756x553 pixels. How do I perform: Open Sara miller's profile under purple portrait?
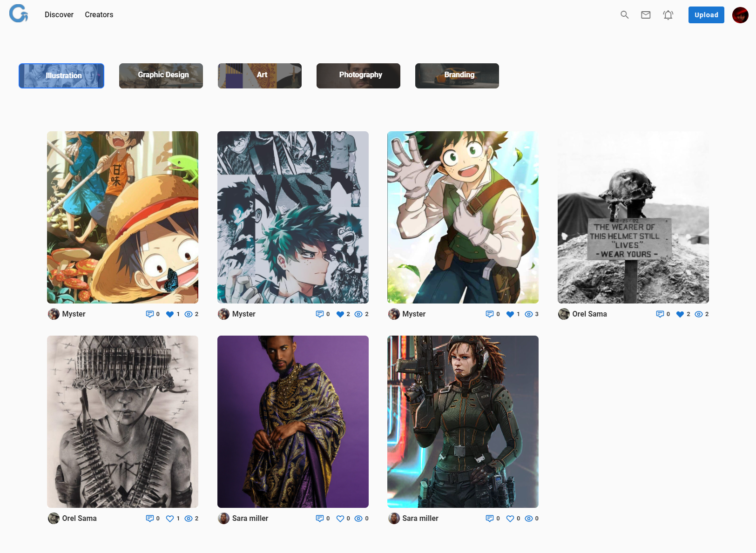pyautogui.click(x=250, y=519)
